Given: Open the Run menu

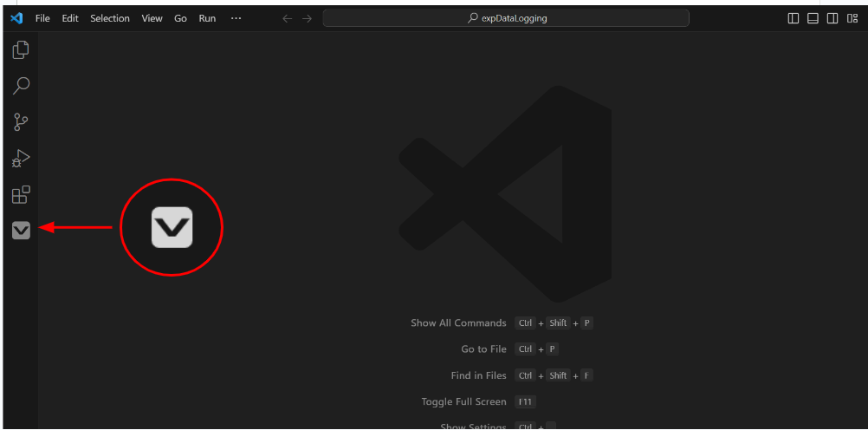Looking at the screenshot, I should pos(207,18).
